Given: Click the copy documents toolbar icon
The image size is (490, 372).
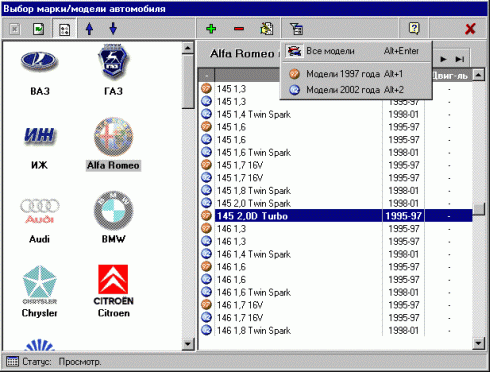Looking at the screenshot, I should tap(267, 29).
